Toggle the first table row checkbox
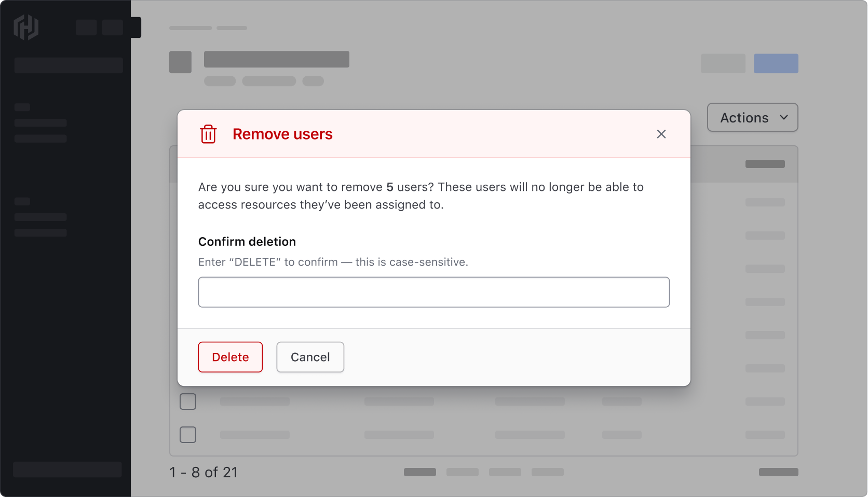Image resolution: width=868 pixels, height=497 pixels. [188, 401]
